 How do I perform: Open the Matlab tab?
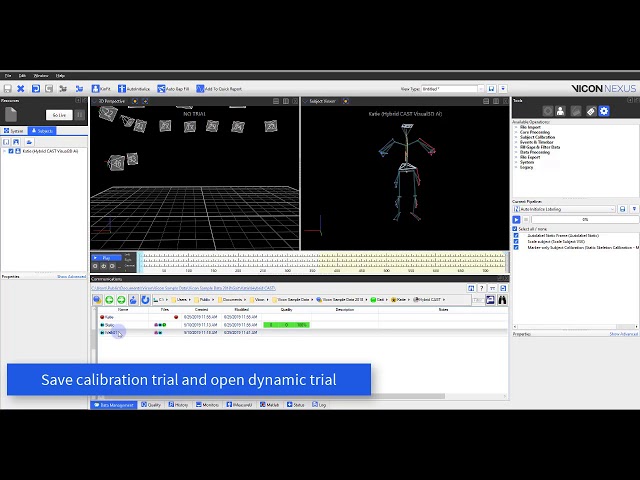point(270,405)
